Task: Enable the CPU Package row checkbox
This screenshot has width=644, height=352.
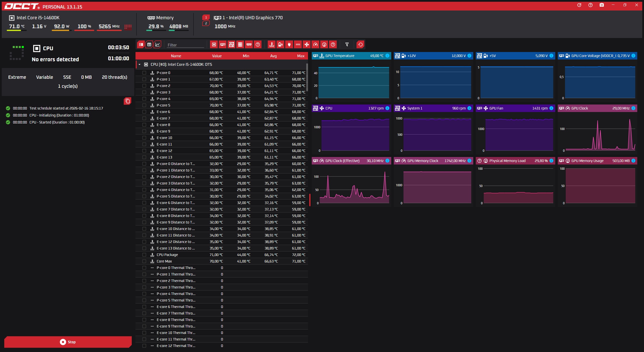Action: [x=144, y=255]
